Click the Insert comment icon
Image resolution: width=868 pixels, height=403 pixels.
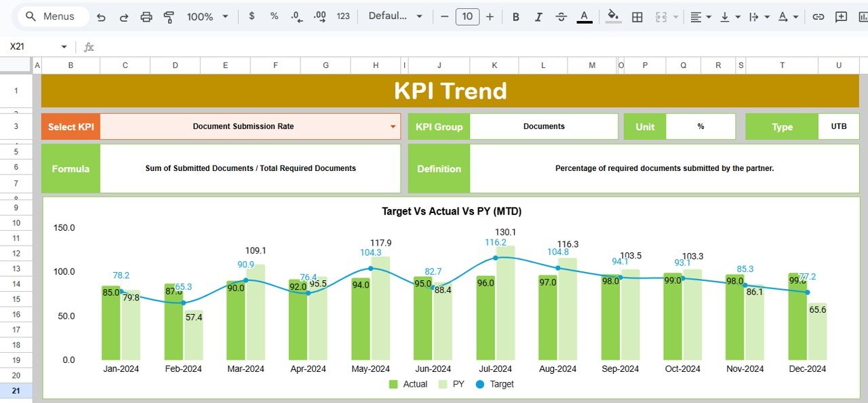[x=842, y=17]
